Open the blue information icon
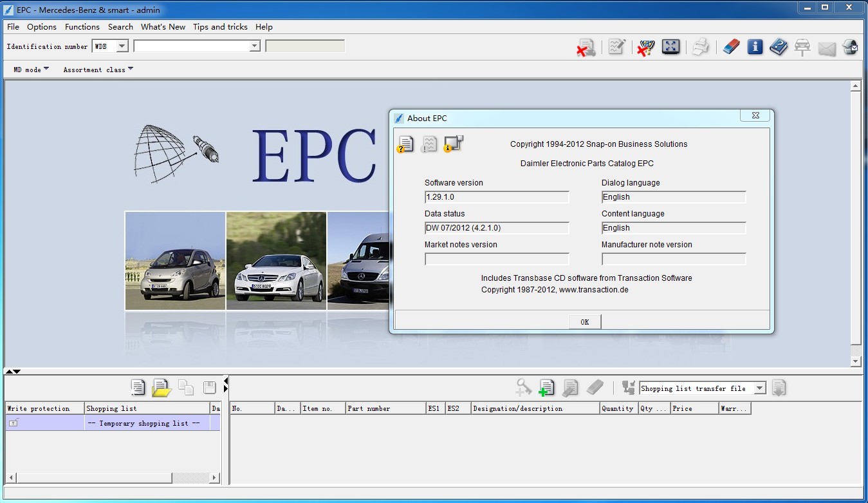This screenshot has height=503, width=868. (755, 47)
